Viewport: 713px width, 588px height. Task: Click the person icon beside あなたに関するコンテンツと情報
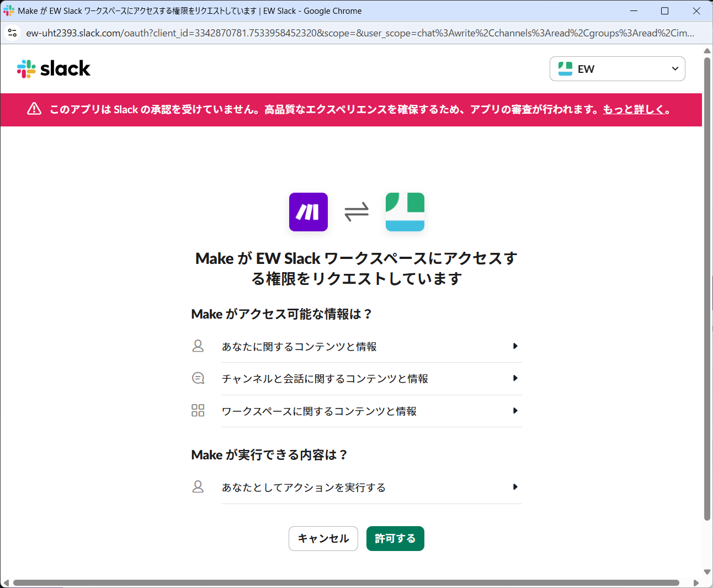tap(198, 346)
